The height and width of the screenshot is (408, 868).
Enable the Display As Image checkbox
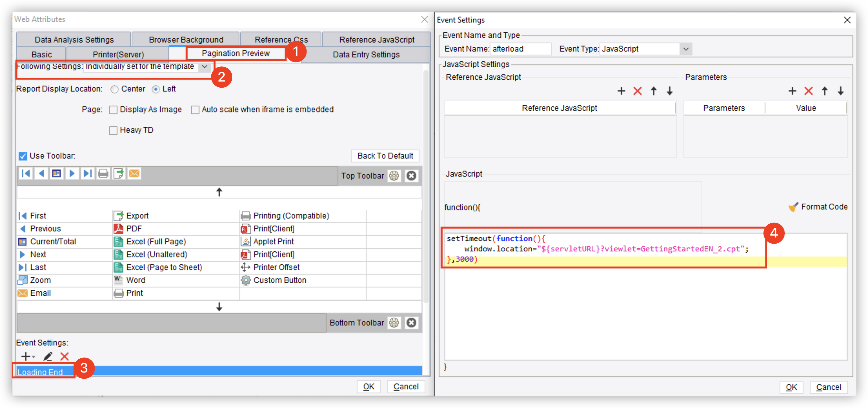pyautogui.click(x=113, y=110)
